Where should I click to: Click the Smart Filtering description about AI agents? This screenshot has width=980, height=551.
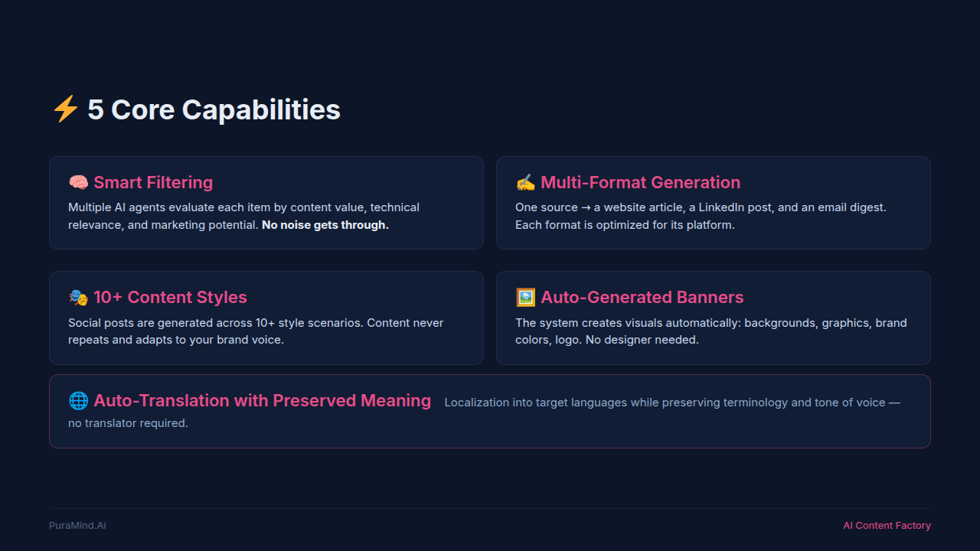click(x=243, y=207)
